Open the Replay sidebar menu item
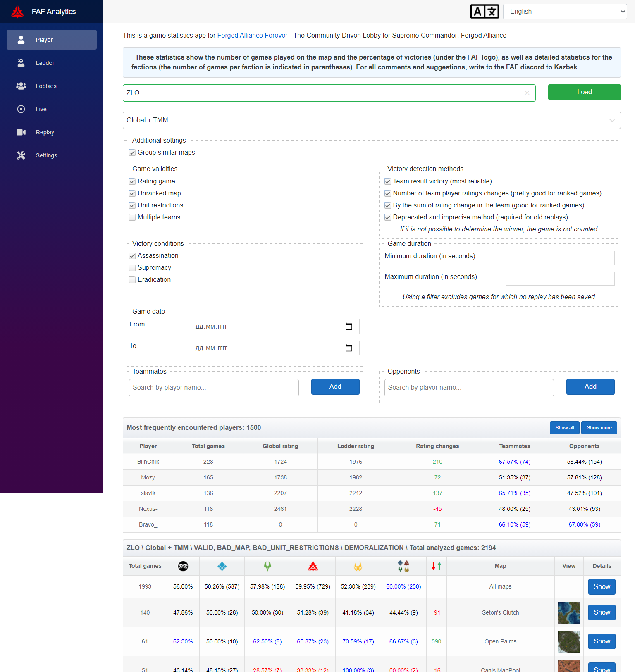This screenshot has width=635, height=672. [x=52, y=132]
